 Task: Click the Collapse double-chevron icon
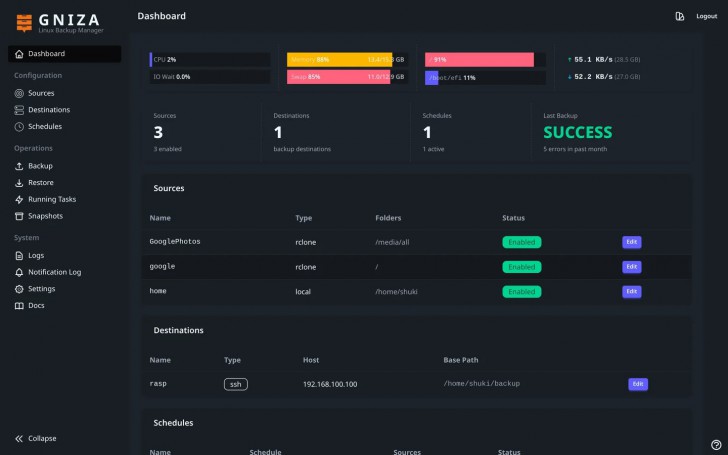click(x=19, y=439)
